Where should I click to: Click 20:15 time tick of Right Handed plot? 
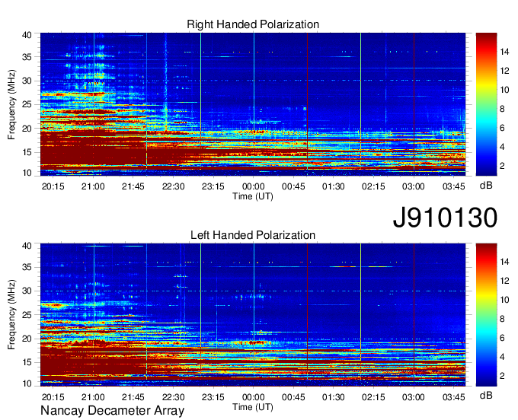(53, 186)
